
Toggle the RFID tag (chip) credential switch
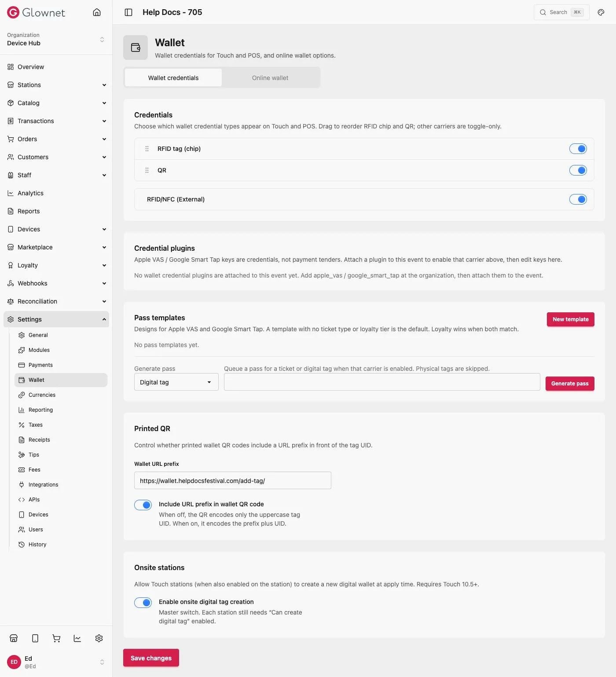[578, 149]
